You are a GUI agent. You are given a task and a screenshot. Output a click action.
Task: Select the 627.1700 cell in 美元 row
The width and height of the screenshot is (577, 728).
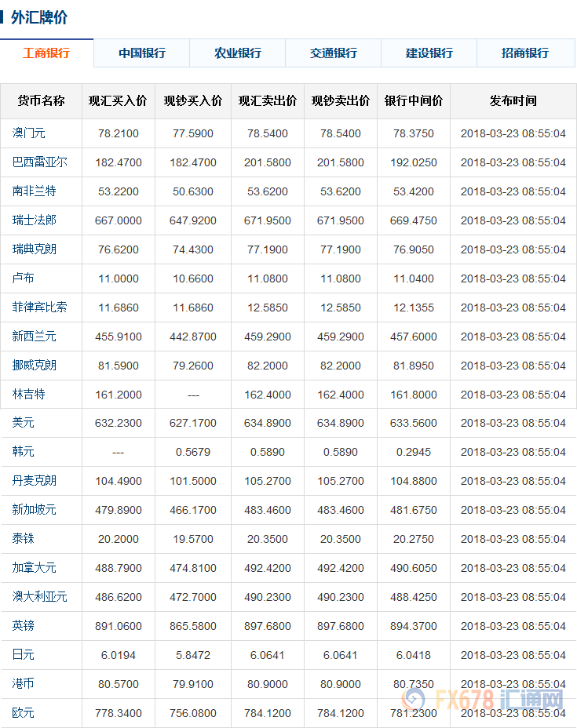click(193, 424)
